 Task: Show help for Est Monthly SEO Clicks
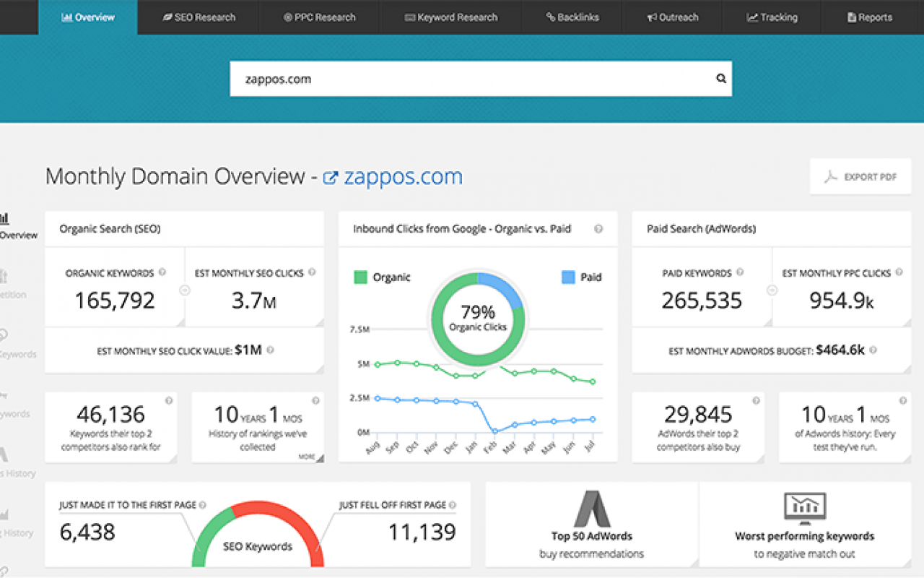312,272
